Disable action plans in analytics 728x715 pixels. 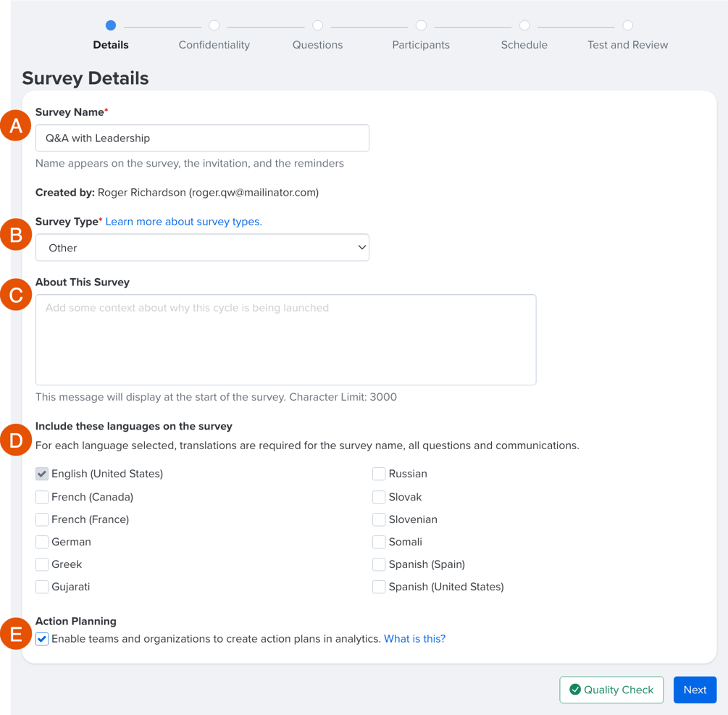click(42, 639)
